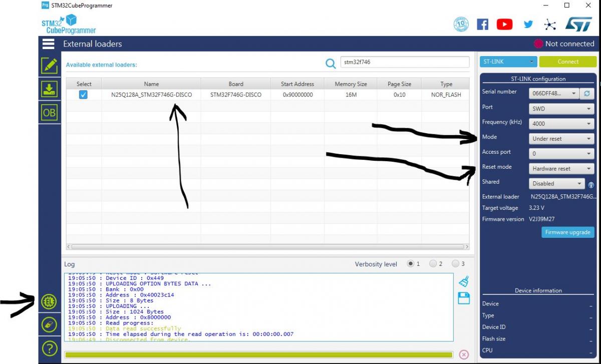Viewport: 601px width, 364px height.
Task: Click the NOR_FLASH type cell
Action: tap(446, 95)
